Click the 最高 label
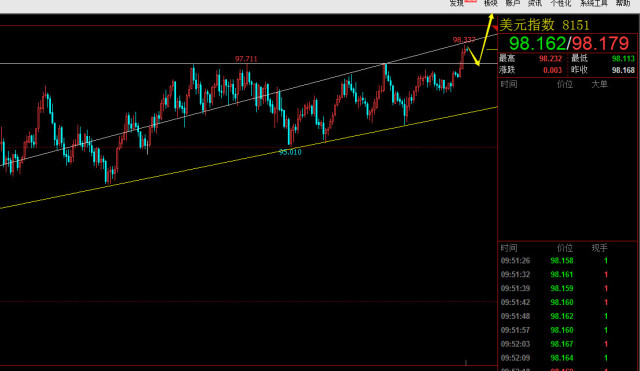 click(507, 58)
